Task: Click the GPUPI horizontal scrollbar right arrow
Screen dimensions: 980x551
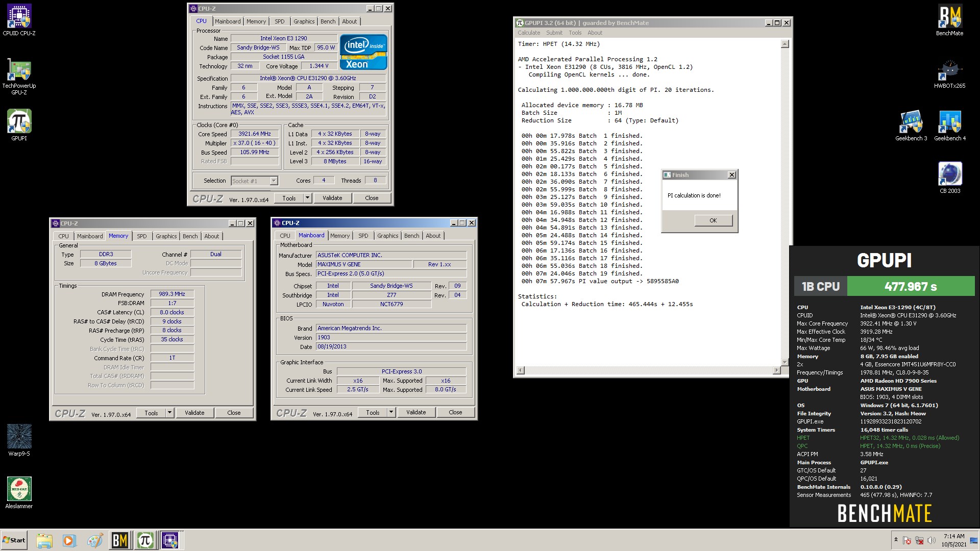Action: pos(777,370)
